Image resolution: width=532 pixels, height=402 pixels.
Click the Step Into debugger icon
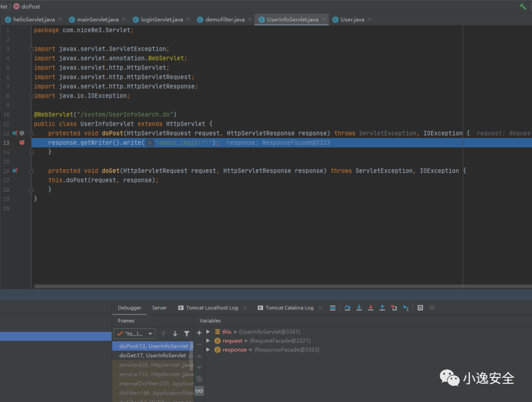coord(359,308)
